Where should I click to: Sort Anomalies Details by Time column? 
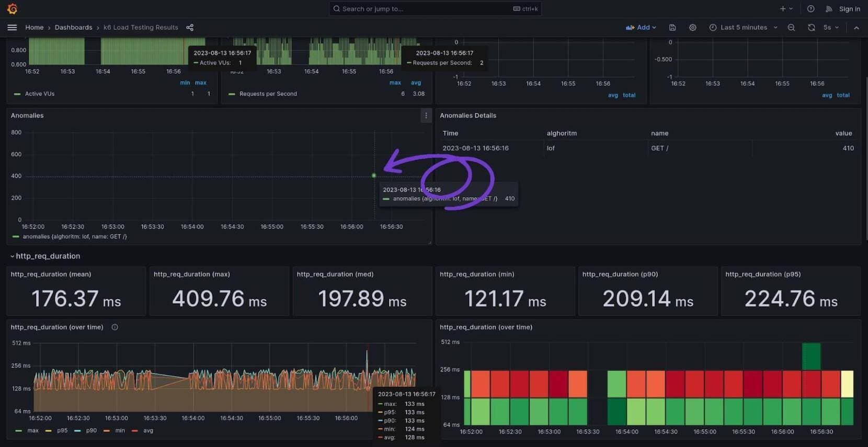(x=450, y=133)
